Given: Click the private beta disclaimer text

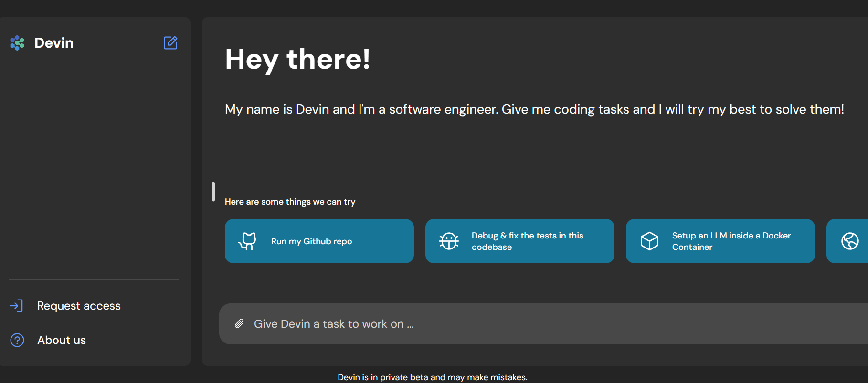Looking at the screenshot, I should (433, 377).
